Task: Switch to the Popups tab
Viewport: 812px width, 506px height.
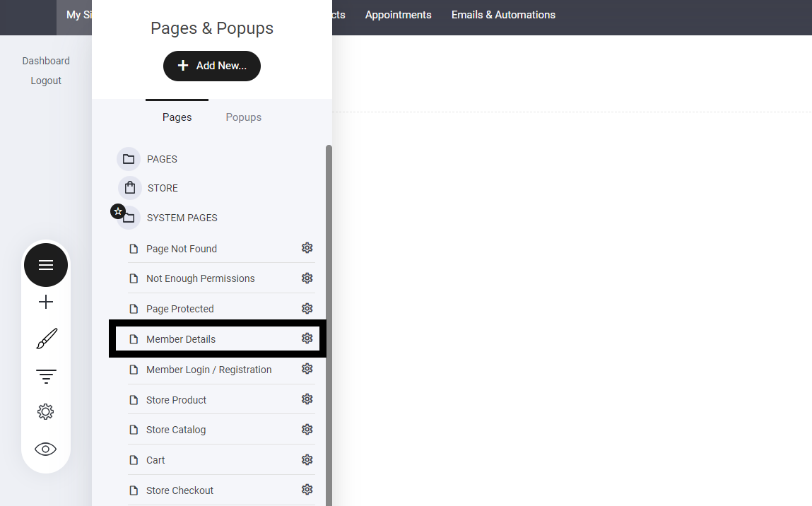Action: pyautogui.click(x=243, y=117)
